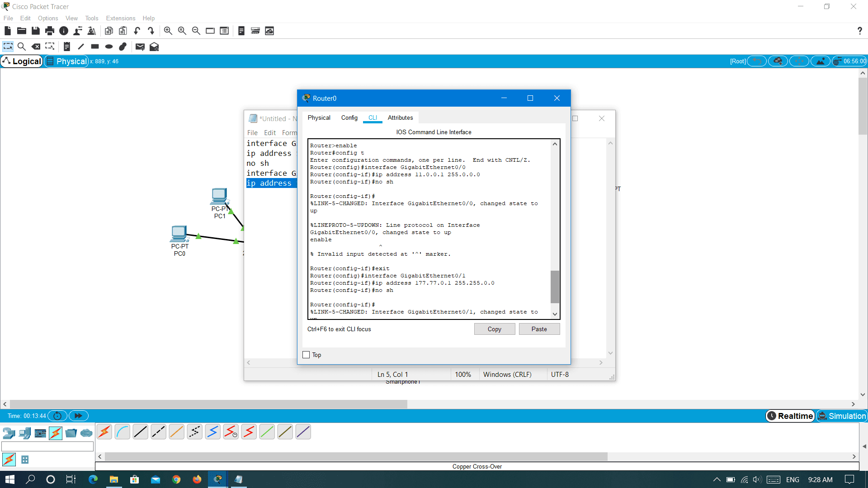Save the network with the floppy icon
Screen dimensions: 868x488
(36, 31)
